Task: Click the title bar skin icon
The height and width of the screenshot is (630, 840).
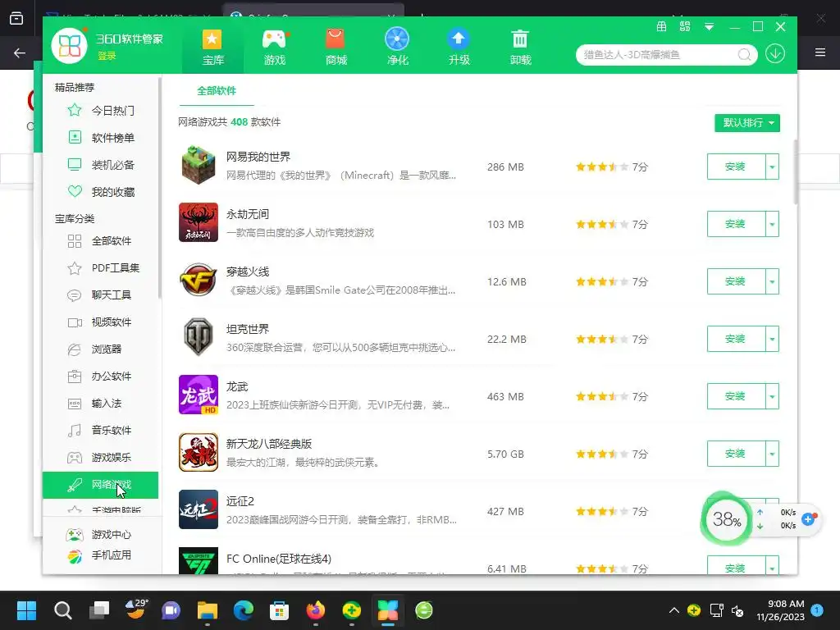Action: click(662, 26)
